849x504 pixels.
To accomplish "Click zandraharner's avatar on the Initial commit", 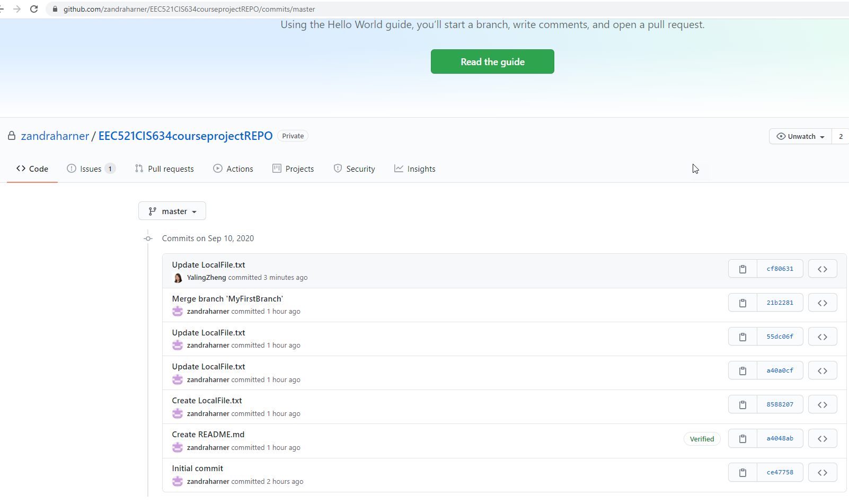I will click(177, 481).
